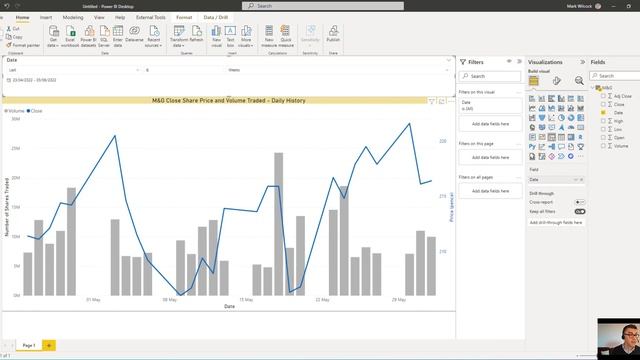Connect to Power BI datasets
The image size is (640, 360).
89,36
